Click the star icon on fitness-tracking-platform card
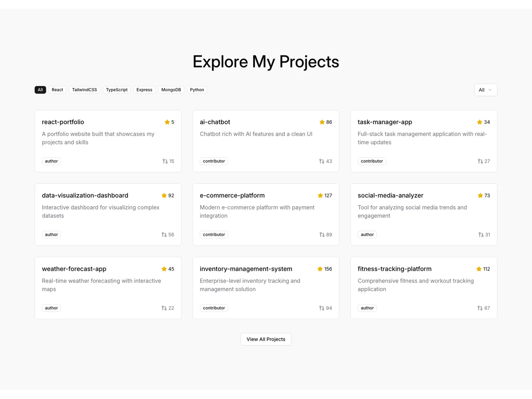The image size is (532, 399). pyautogui.click(x=479, y=269)
